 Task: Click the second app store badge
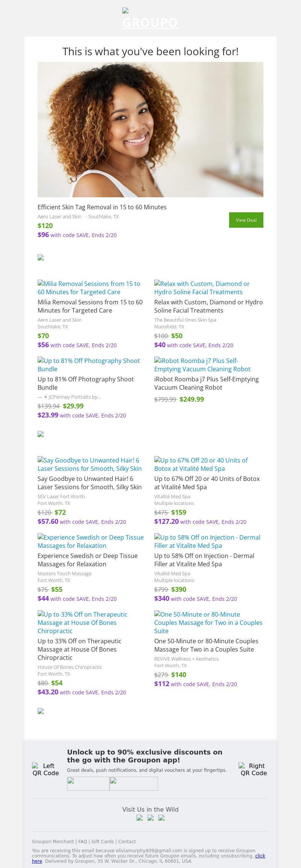point(134,783)
